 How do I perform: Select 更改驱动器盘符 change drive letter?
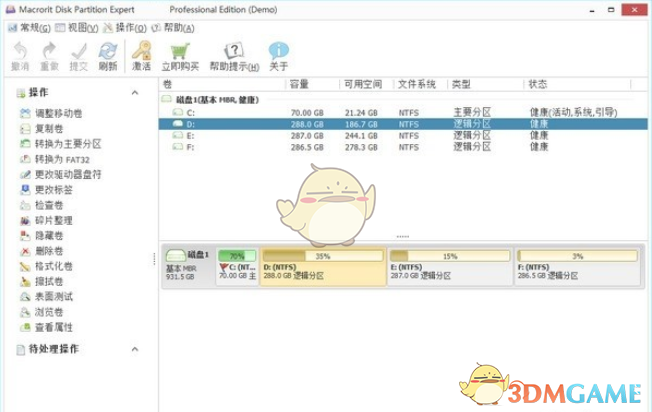[x=68, y=175]
